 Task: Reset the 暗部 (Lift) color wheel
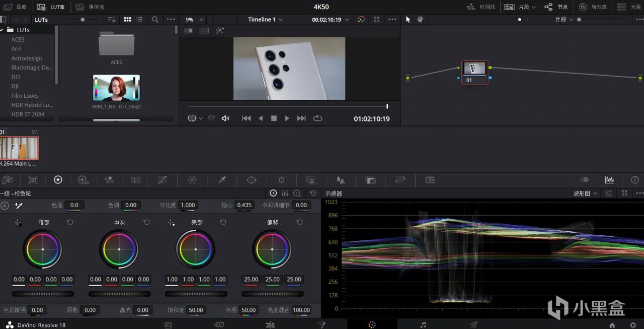tap(70, 222)
